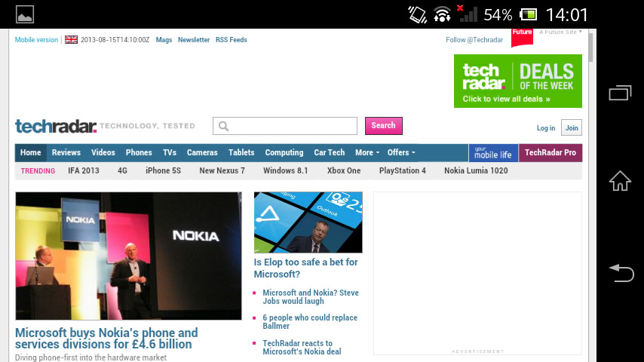Viewport: 644px width, 362px height.
Task: Tap the Android recent apps button
Action: tap(620, 93)
